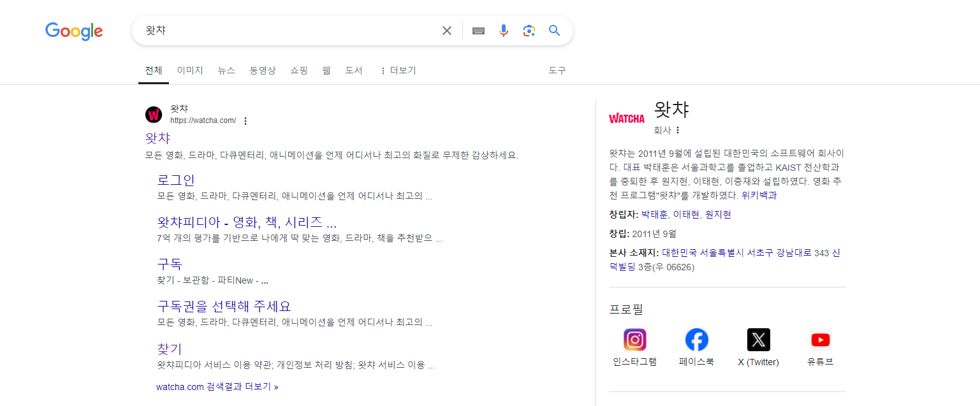Click founder 이태현 link
Screen dimensions: 980x406
coord(686,215)
